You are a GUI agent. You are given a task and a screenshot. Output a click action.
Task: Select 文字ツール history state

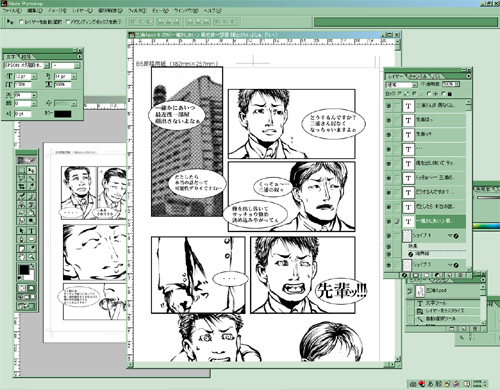pyautogui.click(x=445, y=303)
